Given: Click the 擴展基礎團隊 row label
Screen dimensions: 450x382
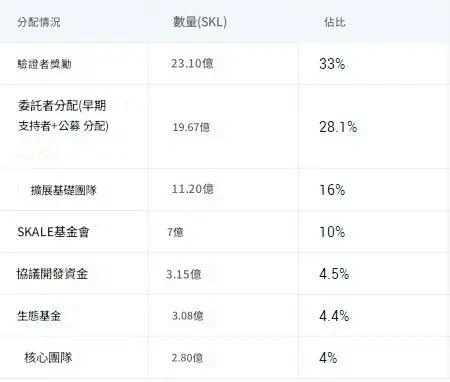Looking at the screenshot, I should (x=64, y=190).
